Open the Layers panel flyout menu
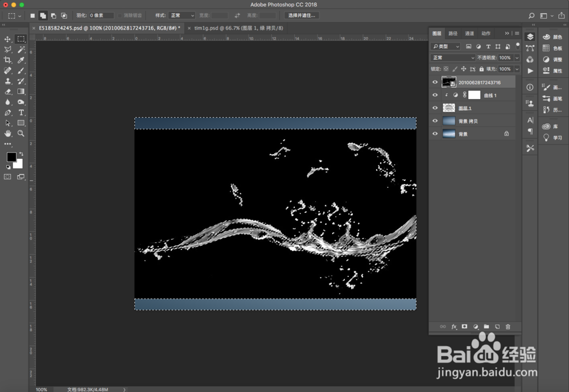This screenshot has width=569, height=392. (517, 34)
